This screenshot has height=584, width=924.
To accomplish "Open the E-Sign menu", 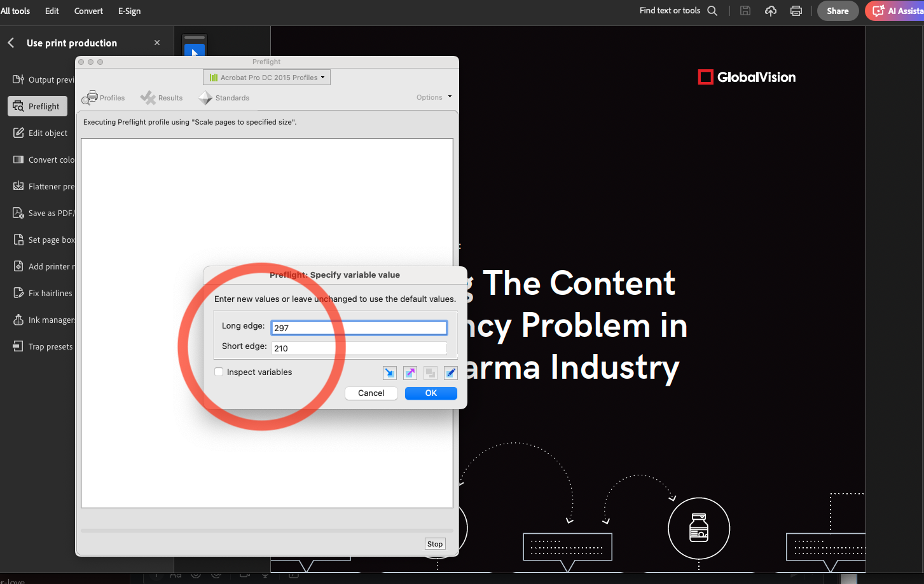I will click(x=129, y=11).
